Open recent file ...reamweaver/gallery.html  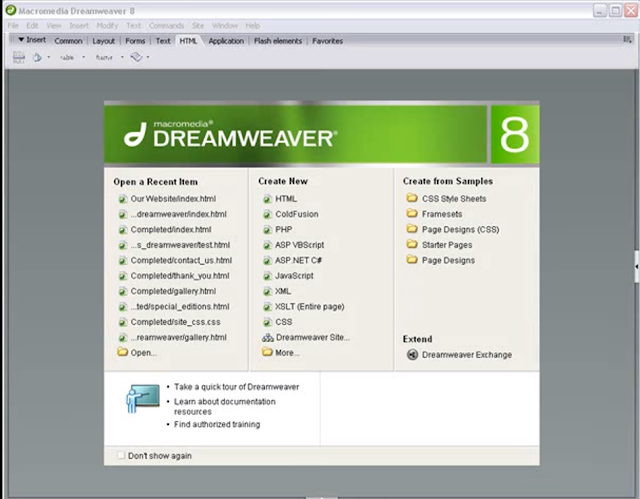point(178,337)
